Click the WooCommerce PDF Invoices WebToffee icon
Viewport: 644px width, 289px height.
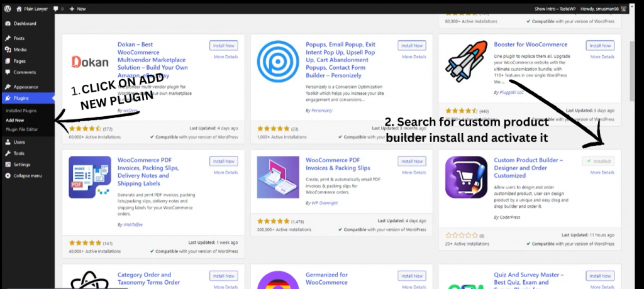[89, 177]
